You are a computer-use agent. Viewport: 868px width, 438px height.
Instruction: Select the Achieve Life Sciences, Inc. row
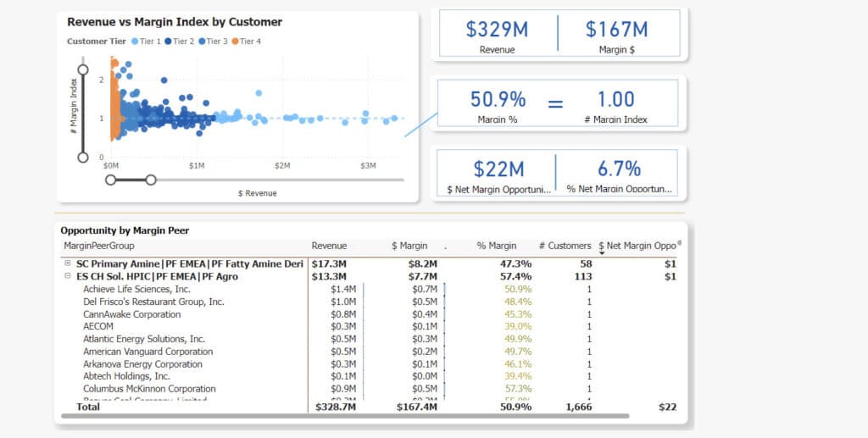(368, 289)
